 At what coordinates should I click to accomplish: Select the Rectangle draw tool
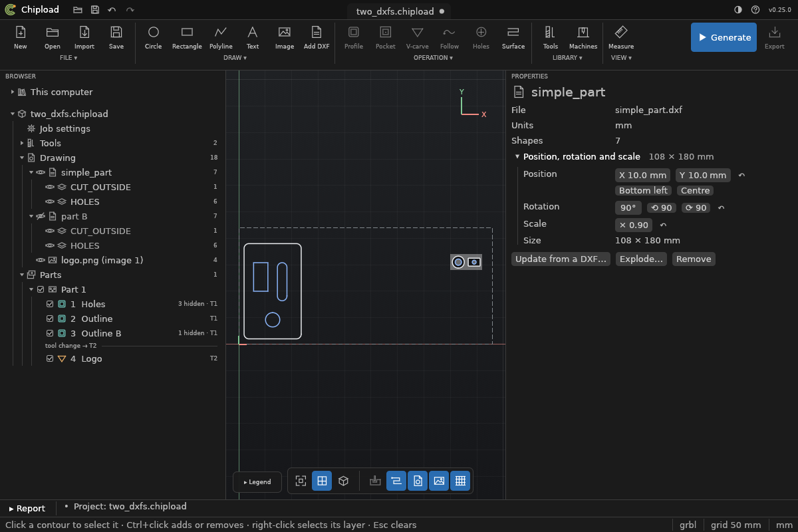[187, 37]
